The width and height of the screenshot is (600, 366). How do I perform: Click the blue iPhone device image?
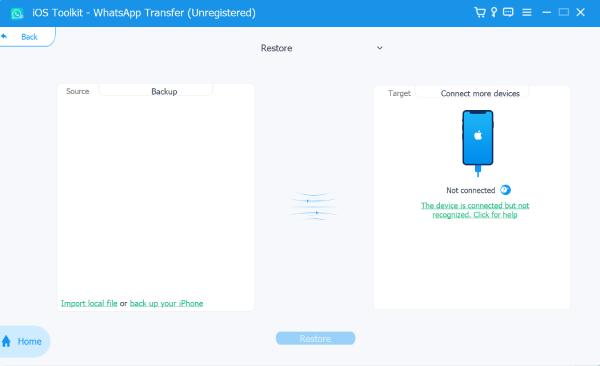(x=478, y=143)
